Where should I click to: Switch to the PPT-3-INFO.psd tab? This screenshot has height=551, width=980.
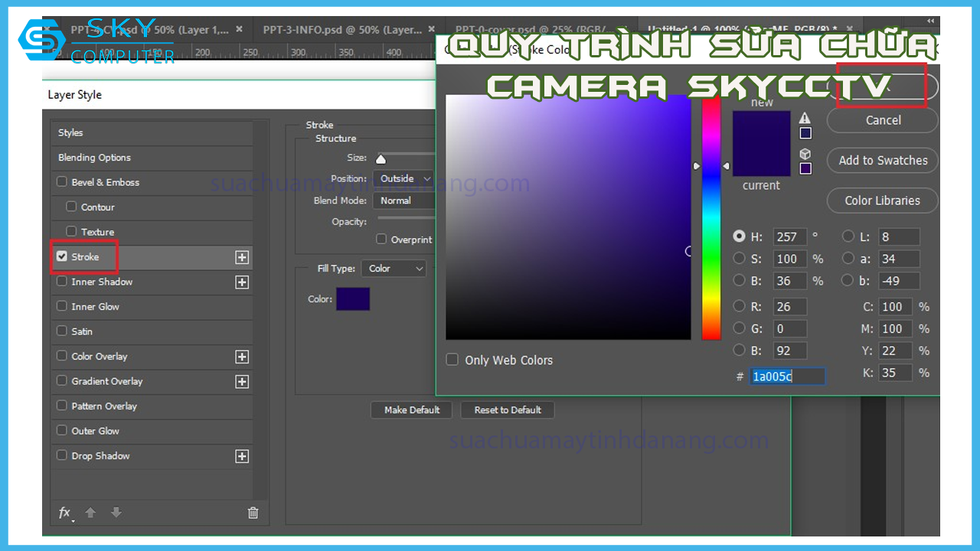[341, 30]
